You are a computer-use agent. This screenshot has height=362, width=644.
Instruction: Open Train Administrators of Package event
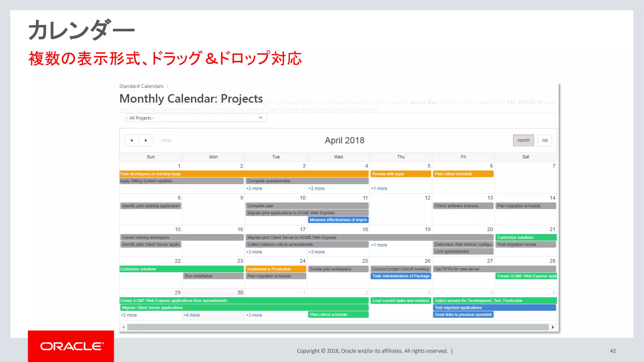pos(401,276)
